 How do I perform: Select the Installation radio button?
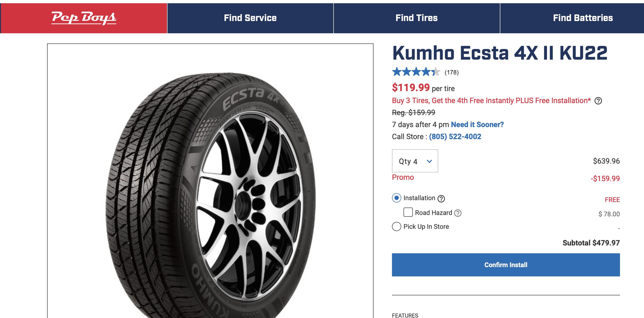click(x=397, y=198)
